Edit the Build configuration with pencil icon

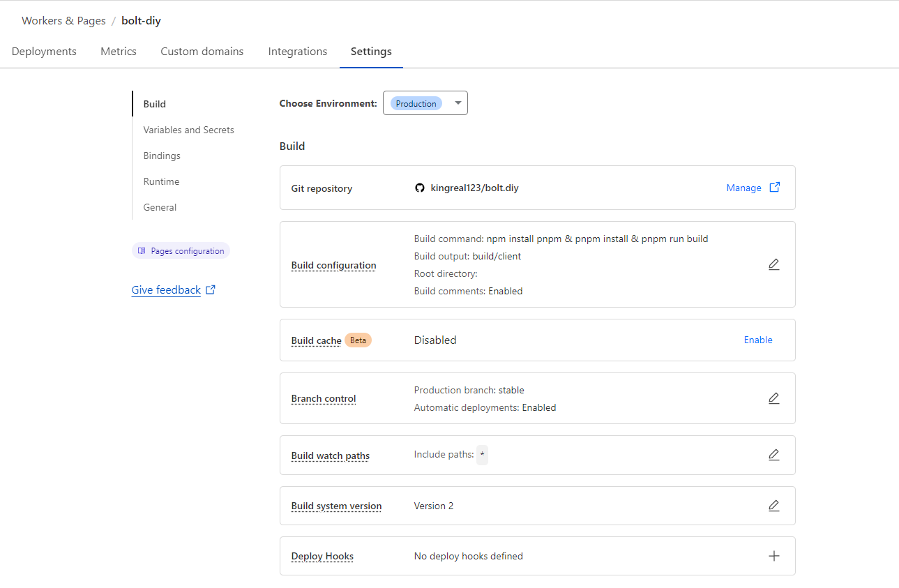773,264
